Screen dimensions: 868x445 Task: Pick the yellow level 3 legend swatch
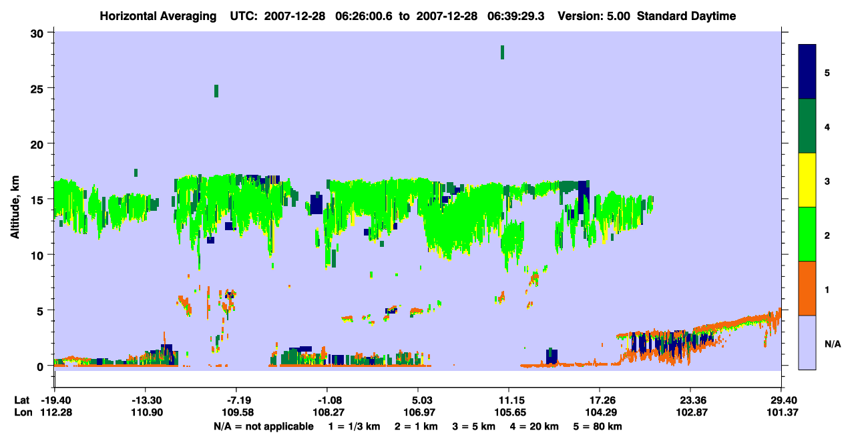pyautogui.click(x=807, y=180)
